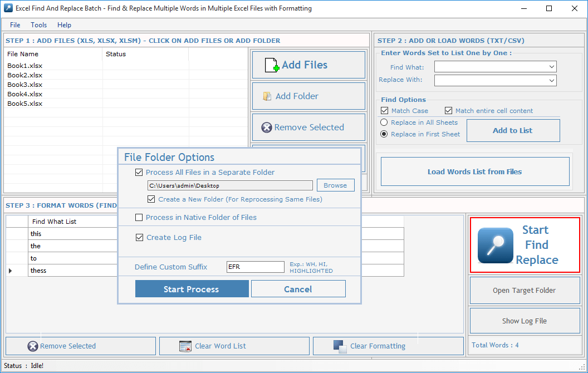This screenshot has height=373, width=588.
Task: Open the Help menu
Action: [x=64, y=24]
